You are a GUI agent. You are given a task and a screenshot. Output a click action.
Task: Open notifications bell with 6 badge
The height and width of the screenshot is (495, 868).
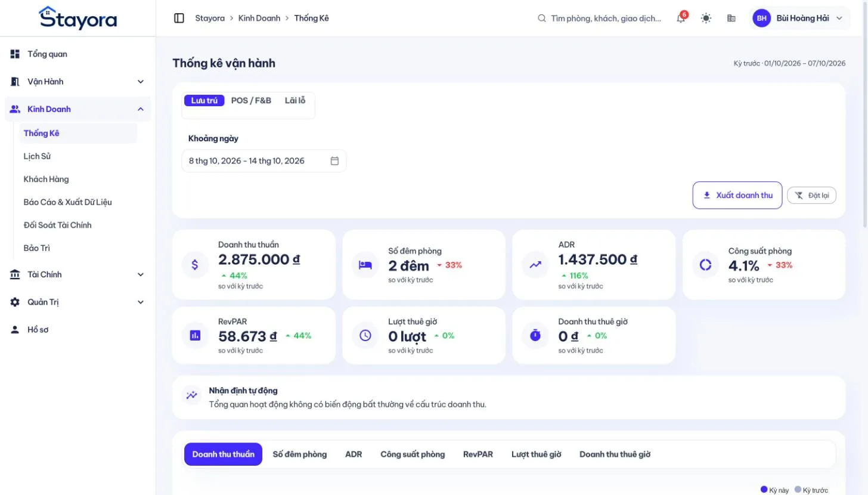(681, 18)
